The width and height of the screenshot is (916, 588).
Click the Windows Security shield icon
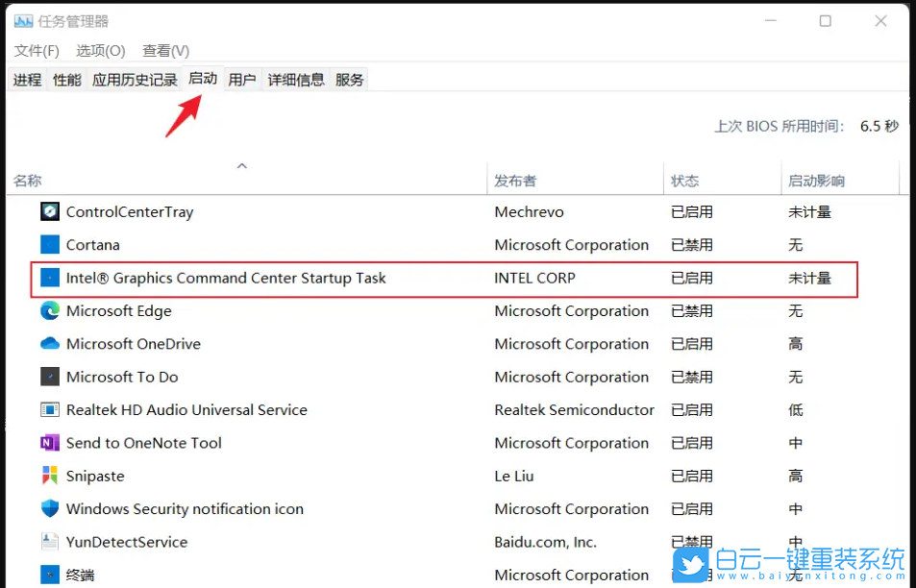49,508
